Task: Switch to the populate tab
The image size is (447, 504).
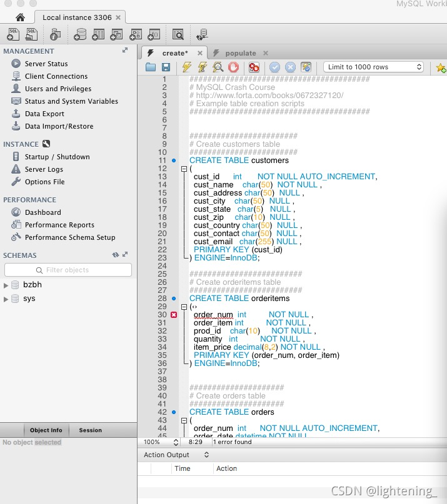Action: pyautogui.click(x=241, y=53)
